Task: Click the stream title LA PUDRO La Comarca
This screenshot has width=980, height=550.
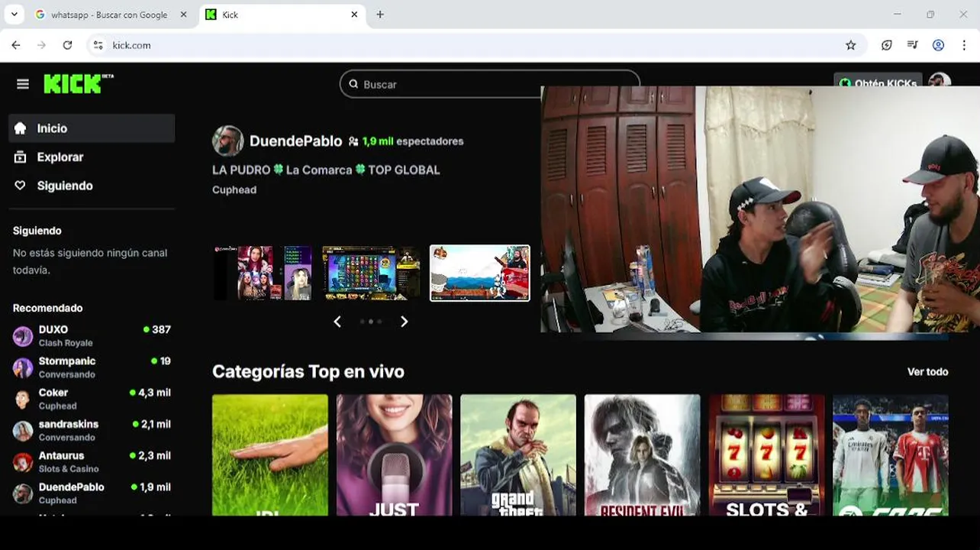Action: [x=326, y=170]
